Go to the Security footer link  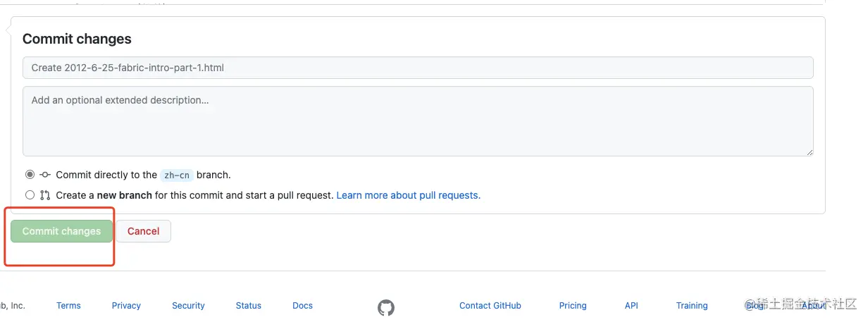click(188, 306)
